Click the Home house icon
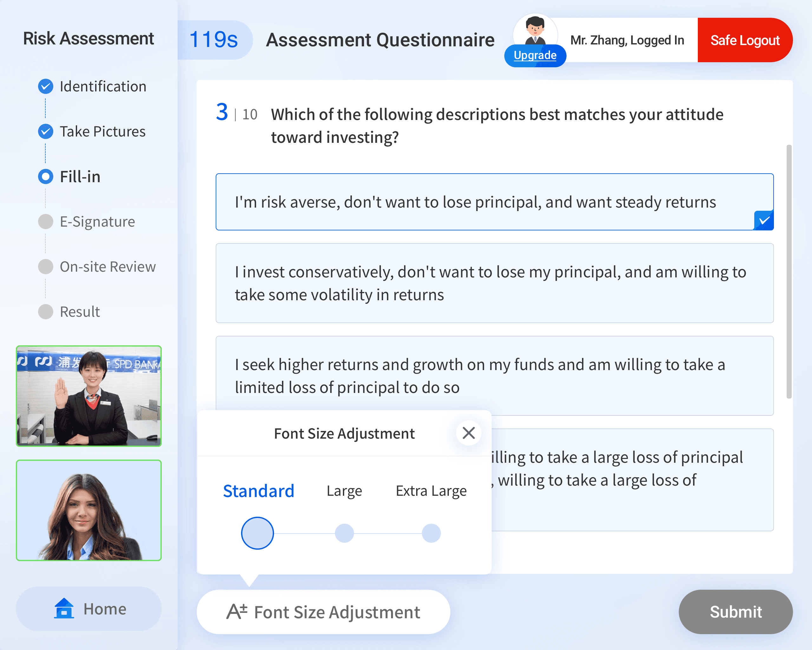 64,608
